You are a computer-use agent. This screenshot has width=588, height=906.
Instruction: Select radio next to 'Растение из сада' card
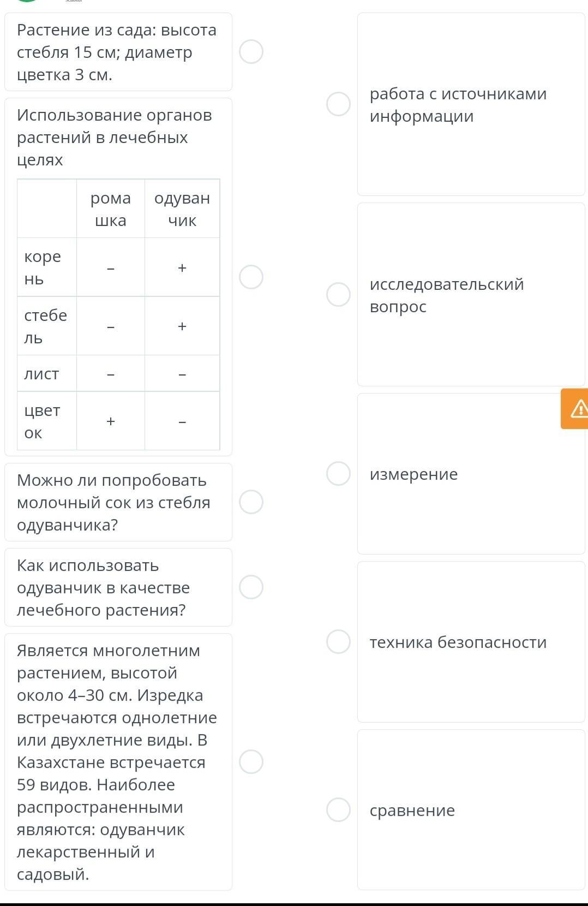coord(251,52)
